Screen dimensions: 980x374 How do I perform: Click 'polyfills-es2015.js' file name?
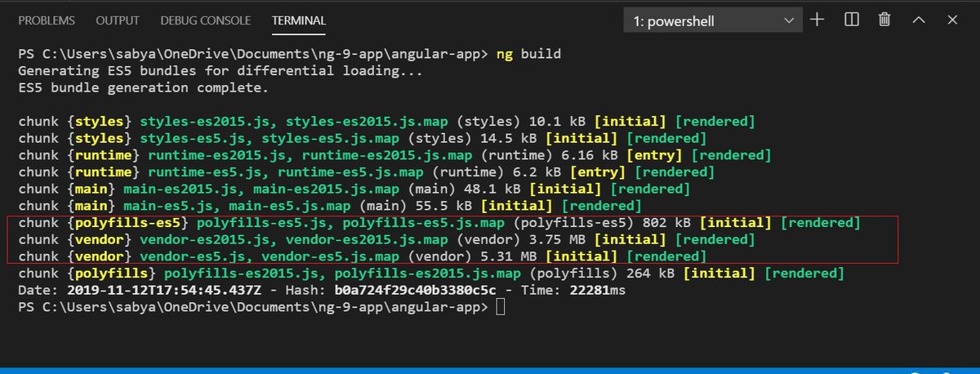tap(243, 274)
